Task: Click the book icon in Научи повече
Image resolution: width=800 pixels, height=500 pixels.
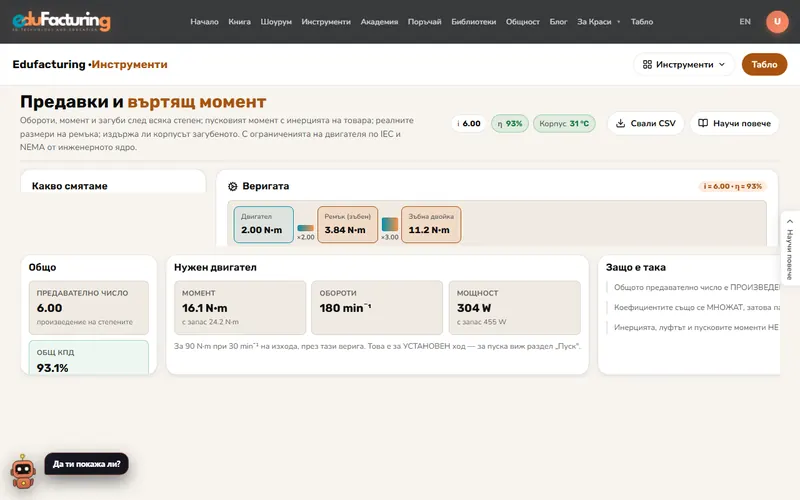Action: 703,123
